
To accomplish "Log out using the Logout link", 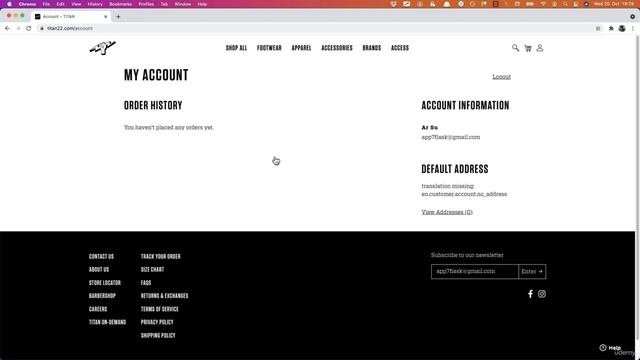I will tap(501, 77).
